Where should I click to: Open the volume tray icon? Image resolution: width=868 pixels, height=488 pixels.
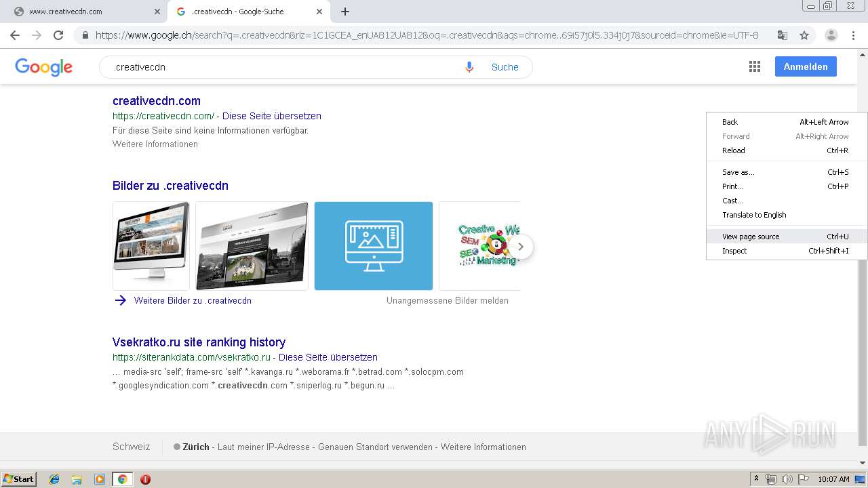[787, 479]
